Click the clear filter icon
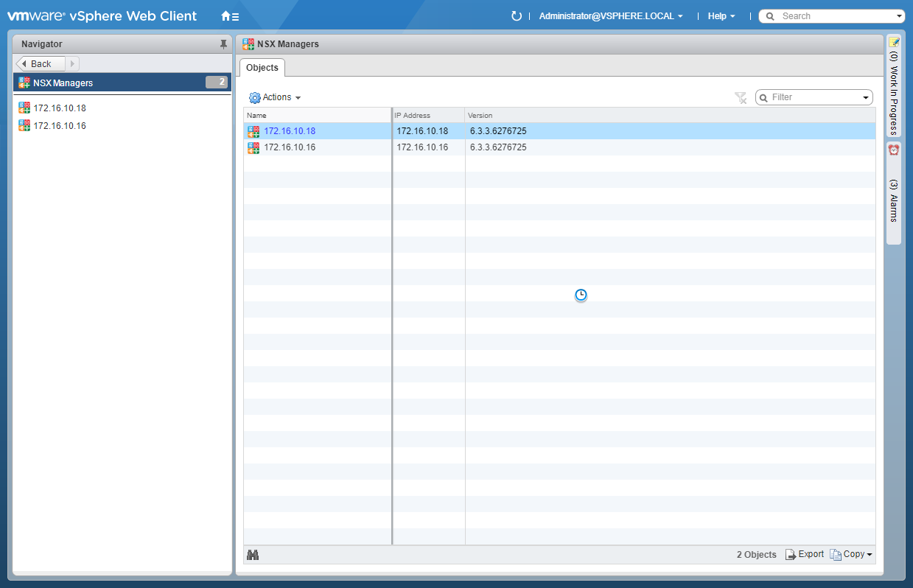Image resolution: width=913 pixels, height=588 pixels. pos(741,97)
